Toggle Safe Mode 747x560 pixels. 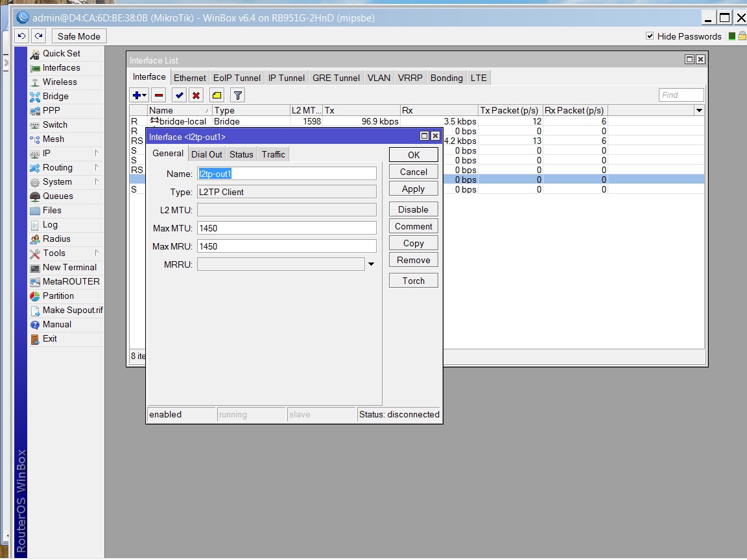tap(78, 36)
